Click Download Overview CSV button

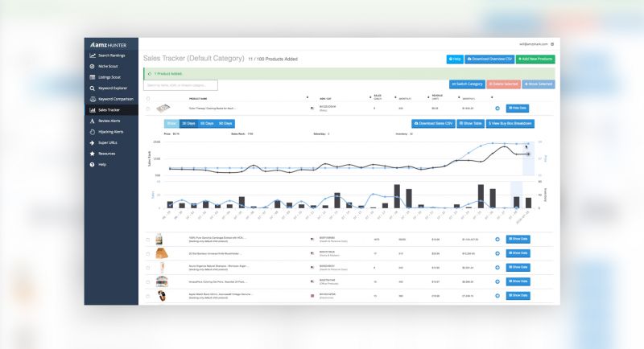pyautogui.click(x=489, y=59)
